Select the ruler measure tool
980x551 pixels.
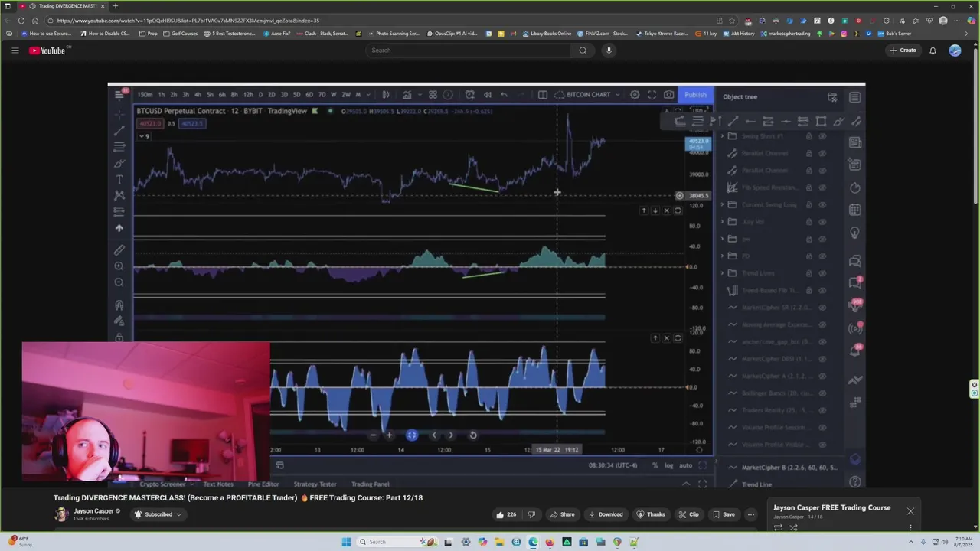pyautogui.click(x=119, y=250)
